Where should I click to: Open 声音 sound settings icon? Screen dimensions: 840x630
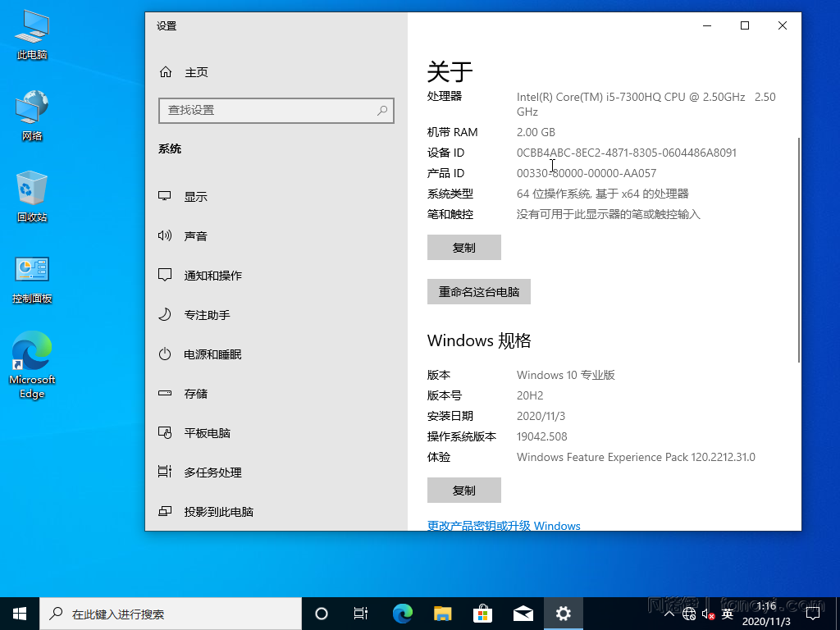164,235
